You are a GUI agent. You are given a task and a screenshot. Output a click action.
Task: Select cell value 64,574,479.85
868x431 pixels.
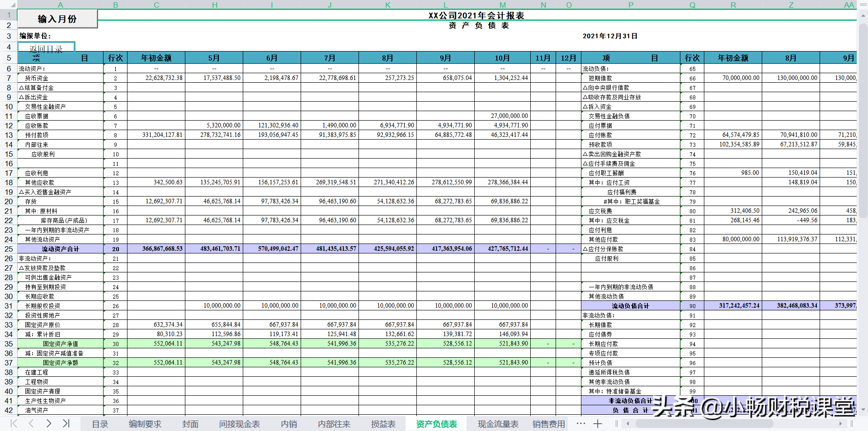pos(733,135)
